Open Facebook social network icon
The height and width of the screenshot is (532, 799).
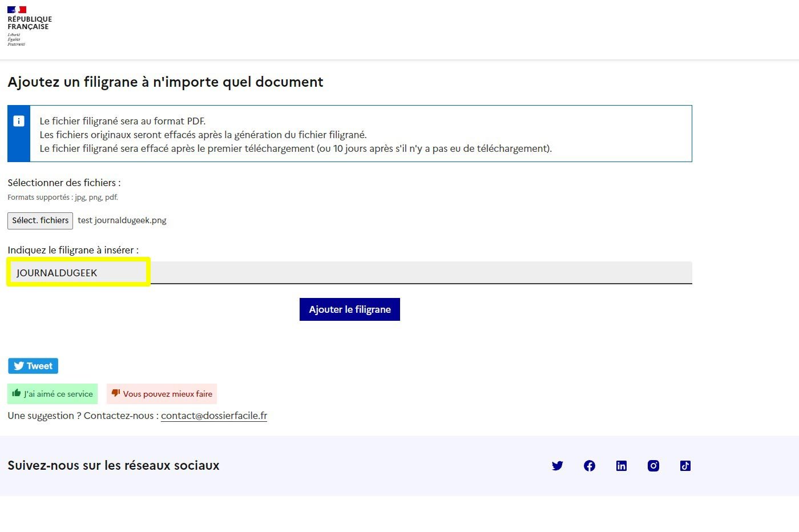pos(590,466)
